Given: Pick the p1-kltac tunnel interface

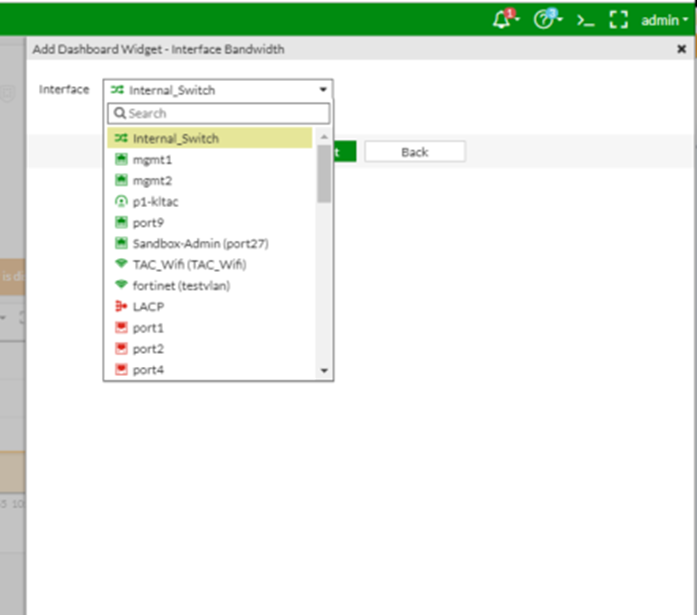Looking at the screenshot, I should 155,201.
